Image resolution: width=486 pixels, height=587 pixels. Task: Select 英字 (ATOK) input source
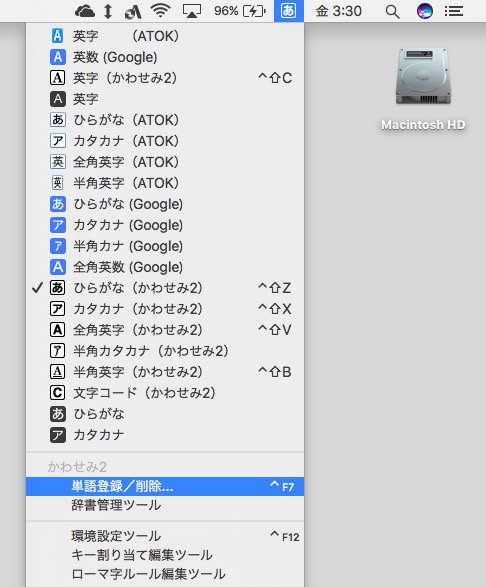tap(165, 36)
